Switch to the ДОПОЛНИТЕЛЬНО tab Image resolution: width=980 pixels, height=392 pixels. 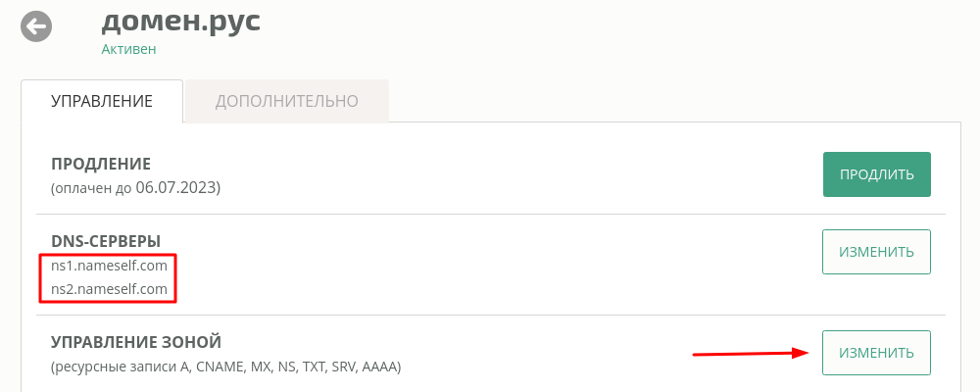tap(287, 101)
